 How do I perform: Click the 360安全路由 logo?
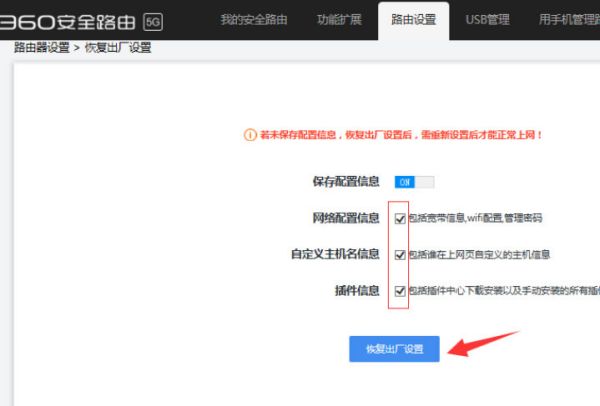point(68,22)
